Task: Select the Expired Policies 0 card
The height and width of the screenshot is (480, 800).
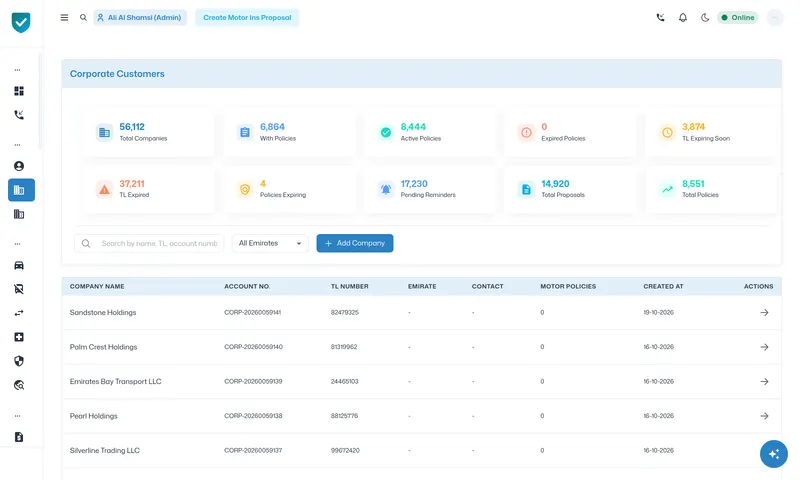Action: (570, 132)
